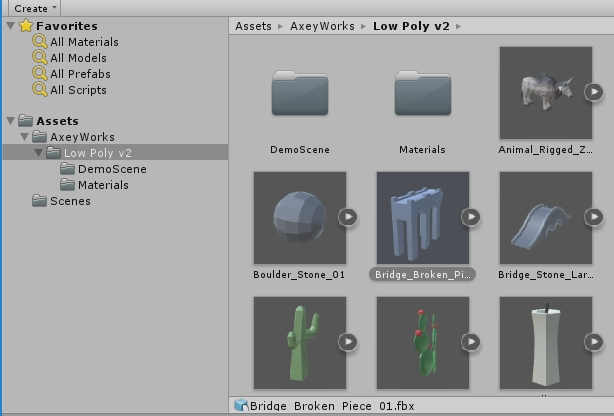Click the Favorites star icon

[26, 25]
